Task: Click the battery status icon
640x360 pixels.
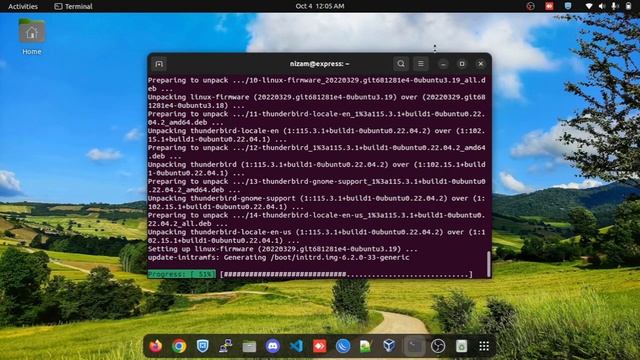Action: tap(628, 6)
